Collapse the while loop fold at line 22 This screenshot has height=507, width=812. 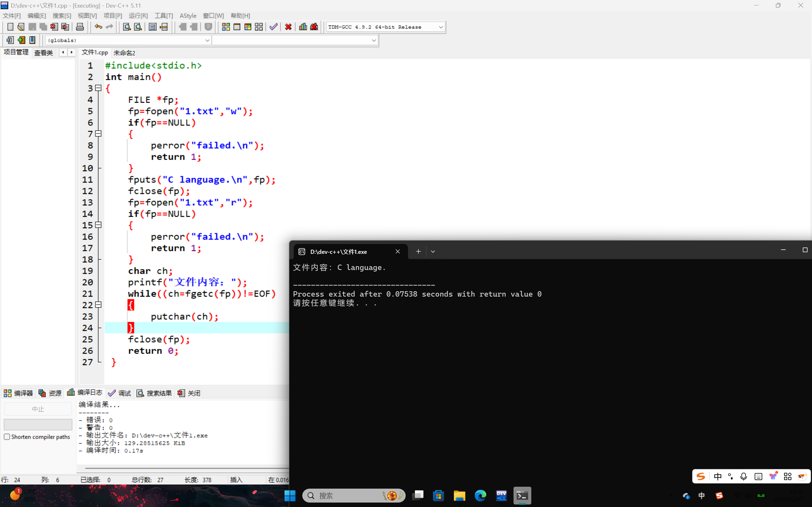[x=98, y=305]
